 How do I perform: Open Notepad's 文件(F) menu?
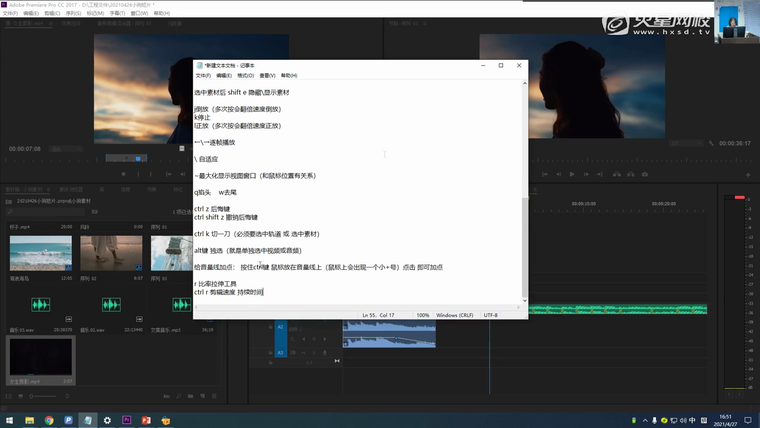[x=203, y=76]
